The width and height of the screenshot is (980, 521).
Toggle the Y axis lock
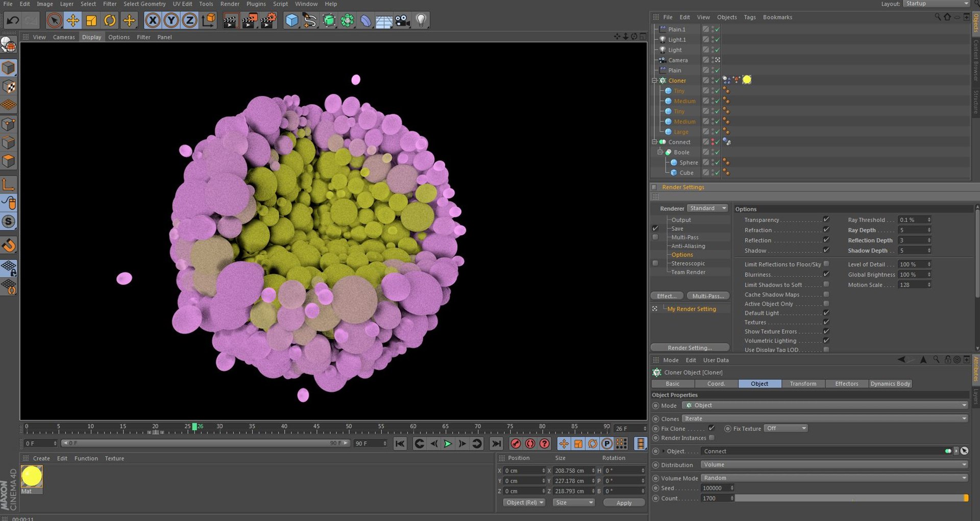(x=171, y=20)
